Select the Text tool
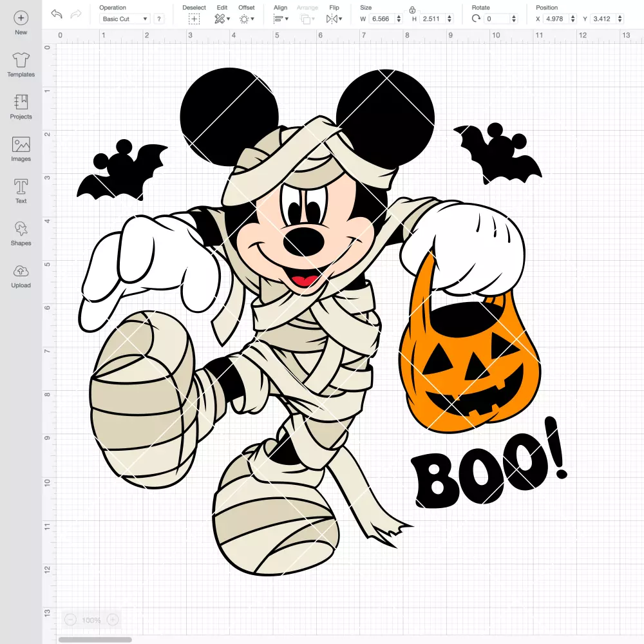644x644 pixels. point(21,191)
